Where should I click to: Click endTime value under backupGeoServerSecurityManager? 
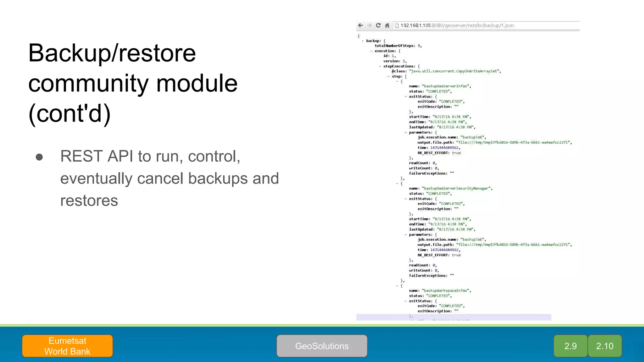[447, 224]
